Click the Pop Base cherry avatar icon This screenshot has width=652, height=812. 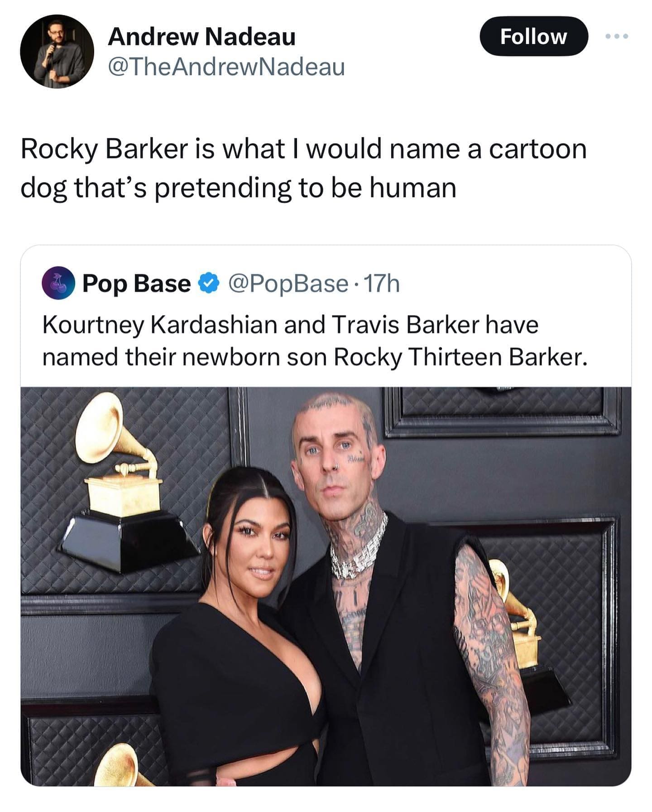58,283
